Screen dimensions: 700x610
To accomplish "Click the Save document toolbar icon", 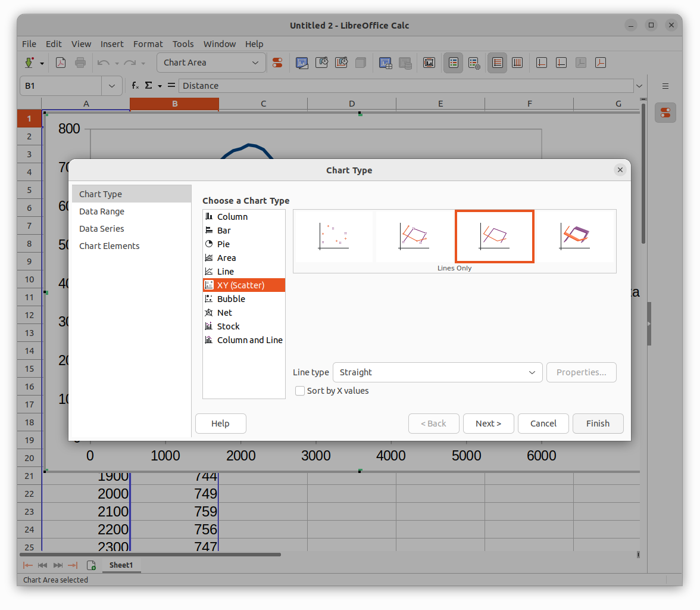I will point(29,63).
